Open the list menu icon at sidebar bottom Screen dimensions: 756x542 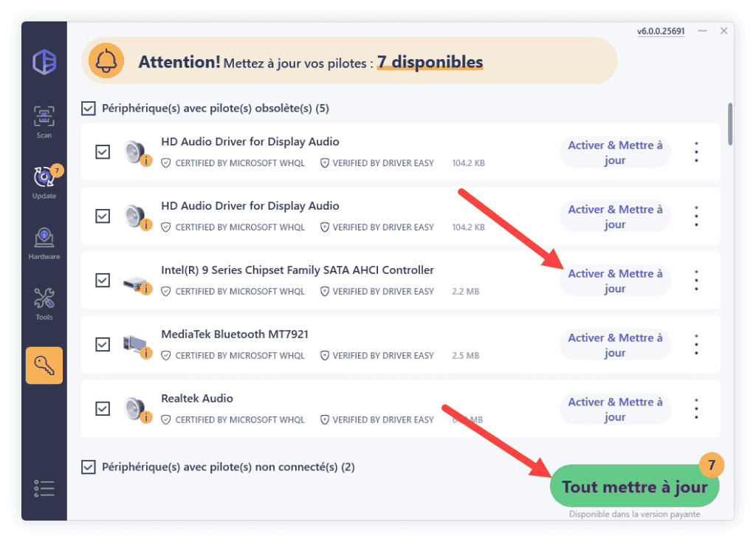[x=44, y=489]
